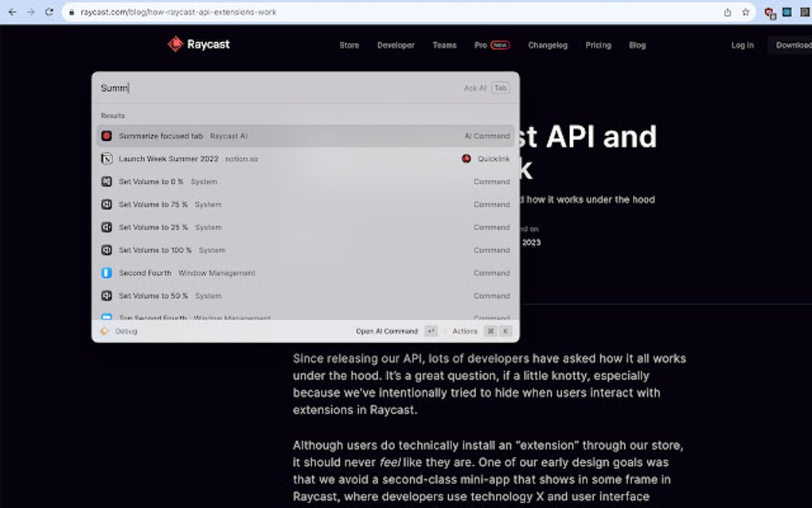Click the speaker icon on Set Volume to 100%
812x508 pixels.
[x=107, y=250]
